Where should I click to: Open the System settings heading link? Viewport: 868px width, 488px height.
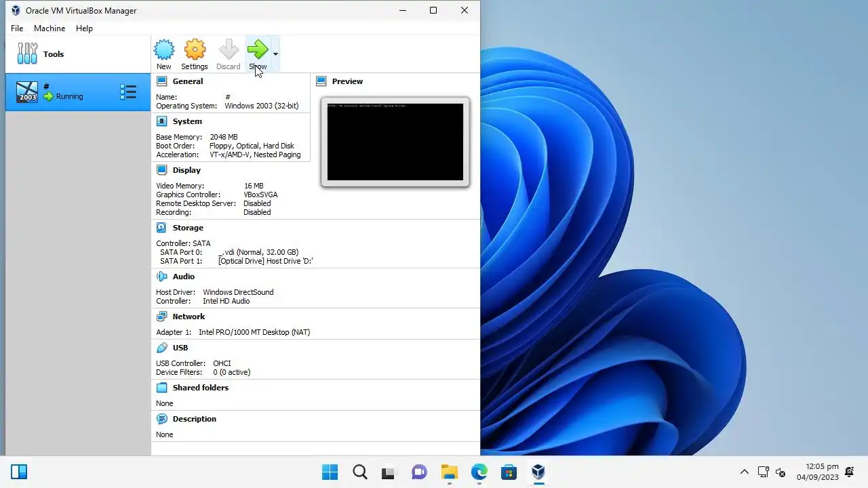point(187,121)
